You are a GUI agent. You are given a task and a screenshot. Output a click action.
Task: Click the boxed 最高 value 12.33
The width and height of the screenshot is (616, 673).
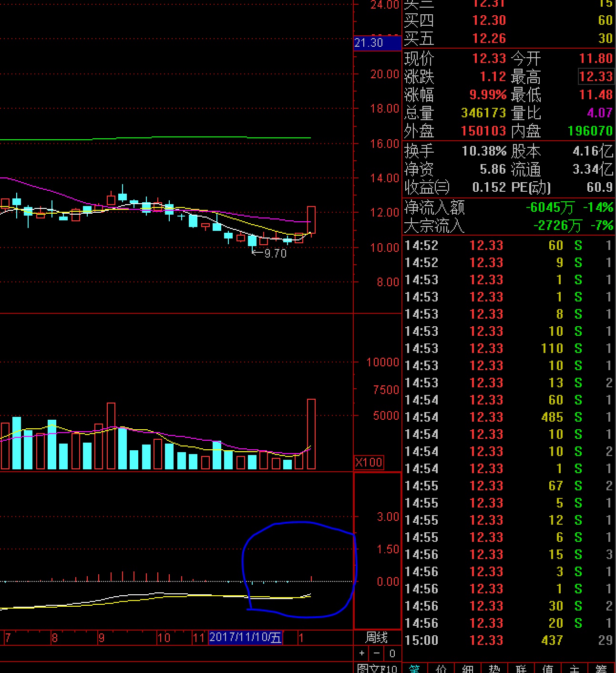coord(595,76)
